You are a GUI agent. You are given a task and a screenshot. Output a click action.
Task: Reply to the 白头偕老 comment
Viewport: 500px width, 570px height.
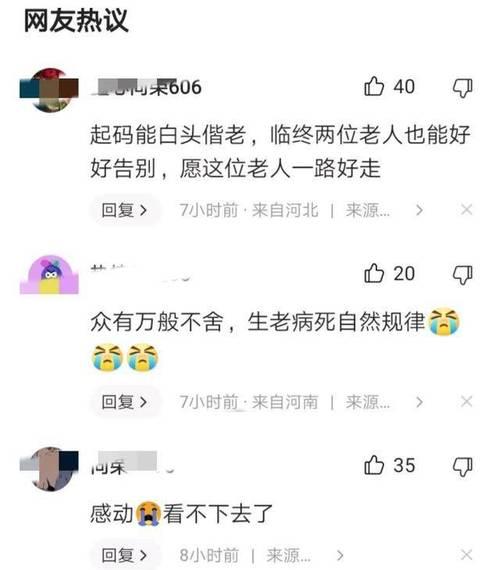click(x=124, y=210)
